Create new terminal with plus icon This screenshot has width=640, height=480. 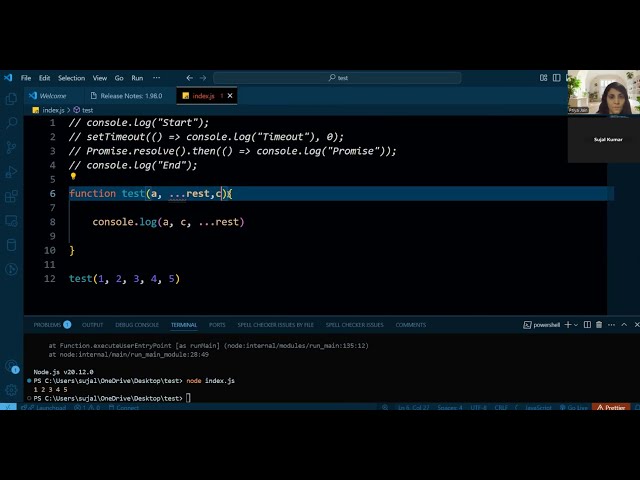click(x=567, y=324)
